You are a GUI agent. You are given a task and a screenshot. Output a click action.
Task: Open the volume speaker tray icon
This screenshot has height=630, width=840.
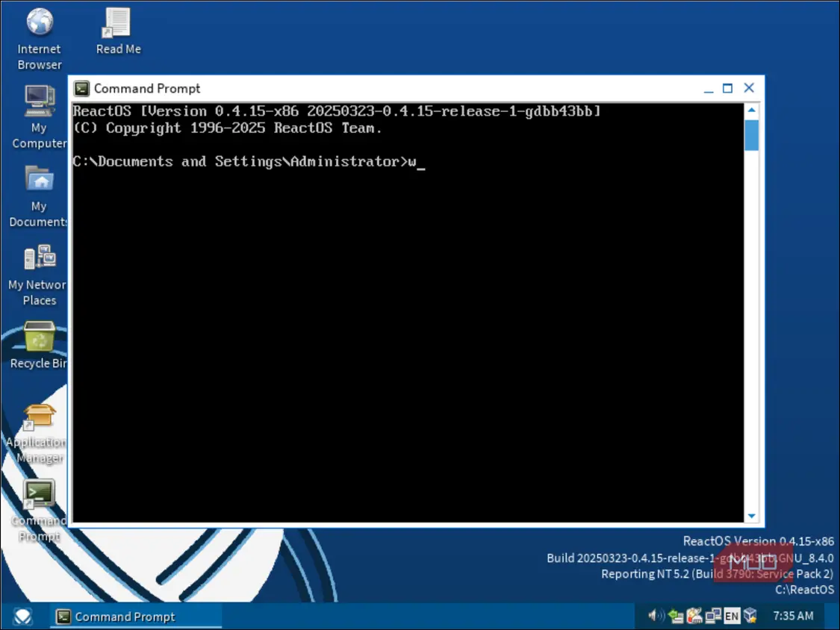pos(656,616)
